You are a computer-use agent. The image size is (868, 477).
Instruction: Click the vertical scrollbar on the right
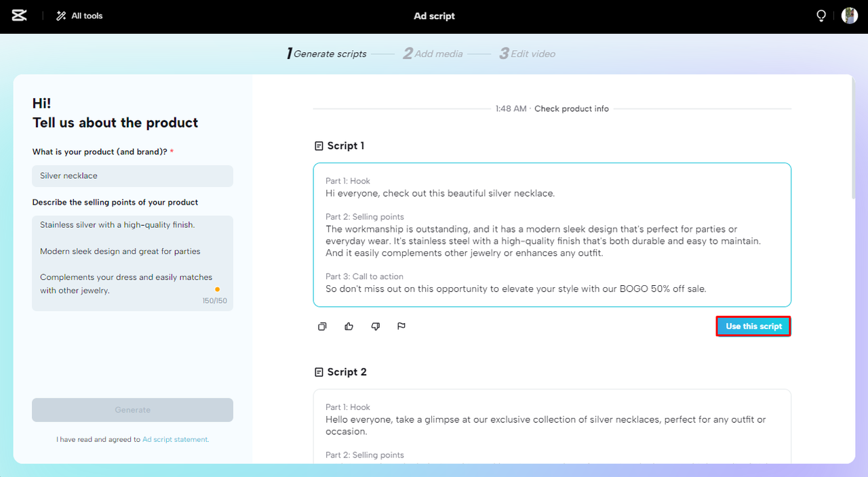click(852, 139)
